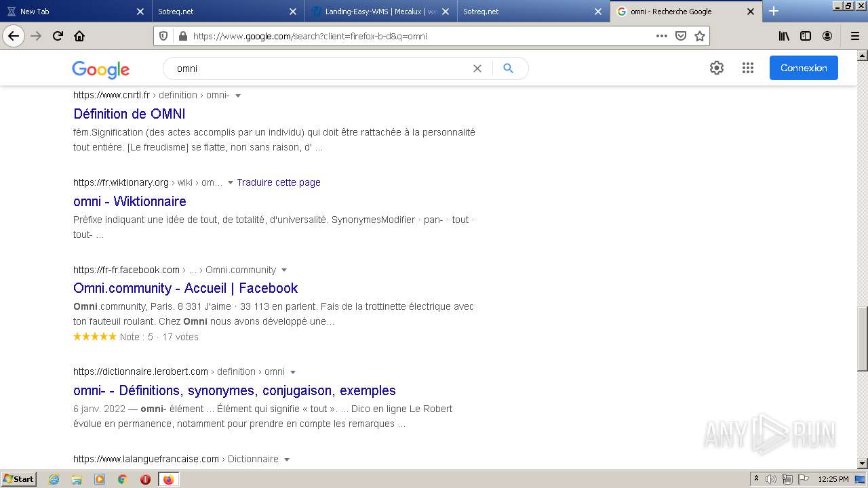Image resolution: width=868 pixels, height=488 pixels.
Task: Open the Windows Start menu
Action: pyautogui.click(x=19, y=479)
